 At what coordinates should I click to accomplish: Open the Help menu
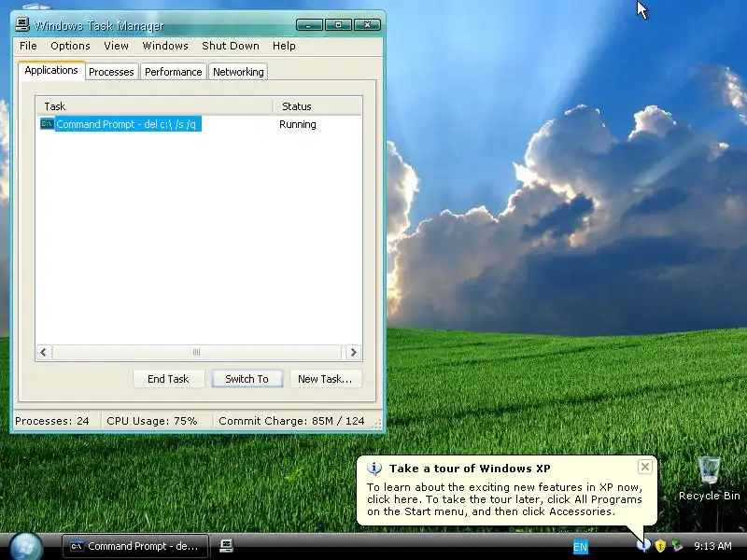point(284,46)
